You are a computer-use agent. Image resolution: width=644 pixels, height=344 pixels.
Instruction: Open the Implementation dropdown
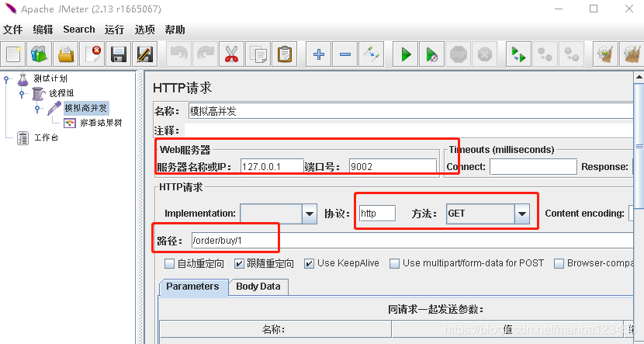(x=310, y=214)
